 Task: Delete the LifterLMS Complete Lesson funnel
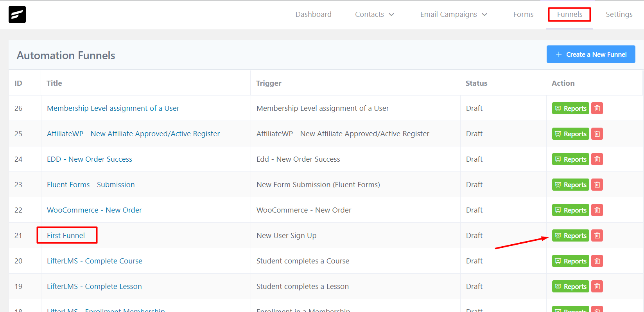coord(597,287)
